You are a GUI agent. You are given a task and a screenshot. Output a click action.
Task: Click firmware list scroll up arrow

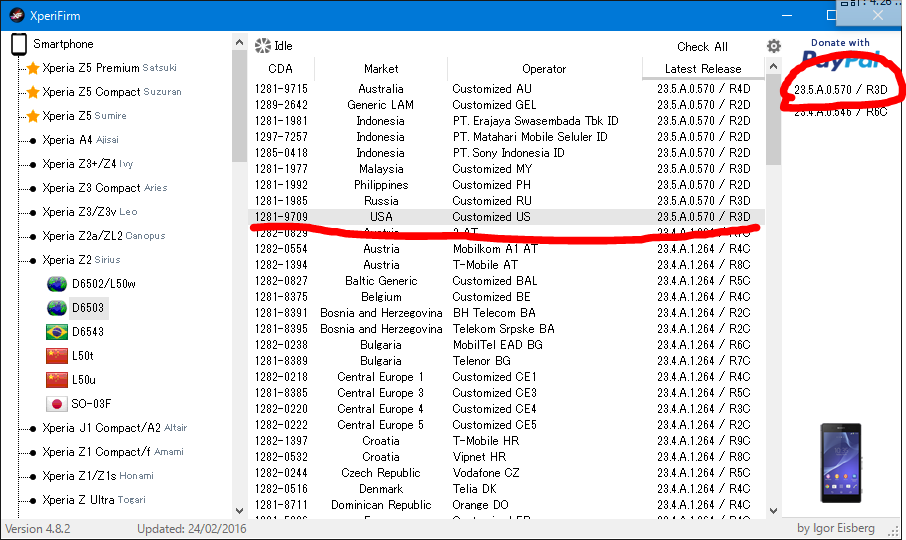(773, 66)
